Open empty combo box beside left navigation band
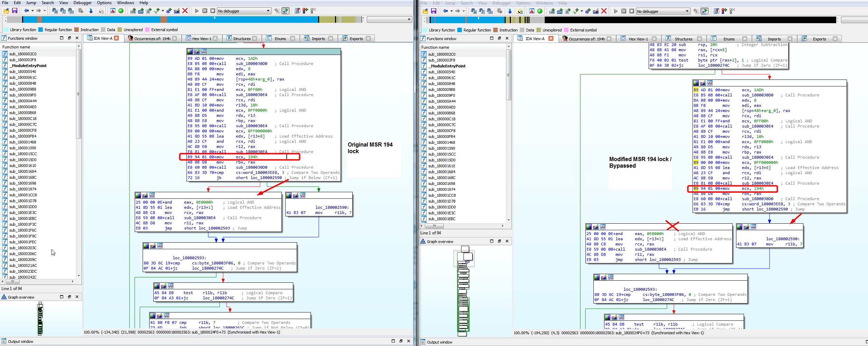Screen dimensions: 868x346 click(390, 19)
